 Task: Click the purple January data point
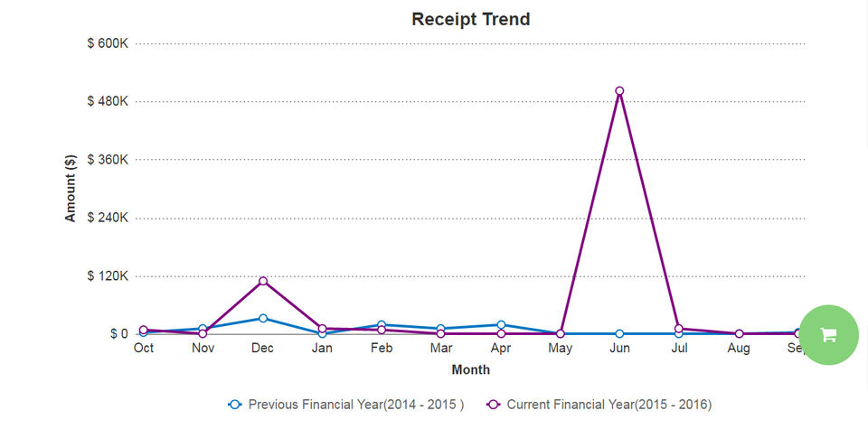click(322, 329)
